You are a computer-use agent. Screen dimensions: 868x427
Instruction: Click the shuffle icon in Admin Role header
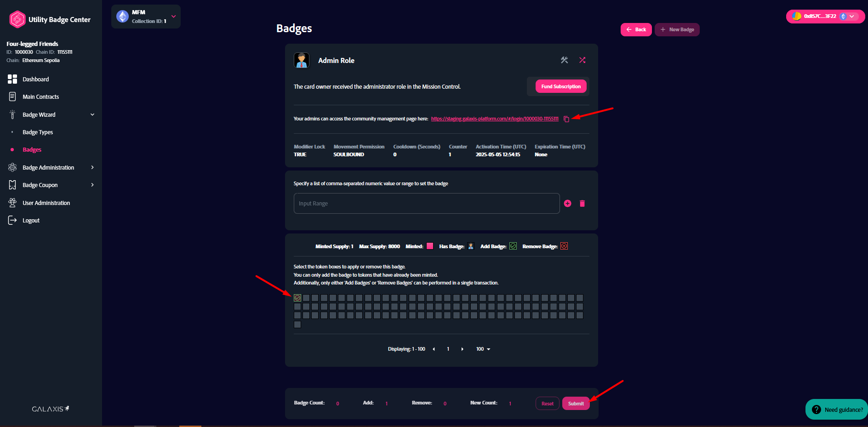point(582,60)
